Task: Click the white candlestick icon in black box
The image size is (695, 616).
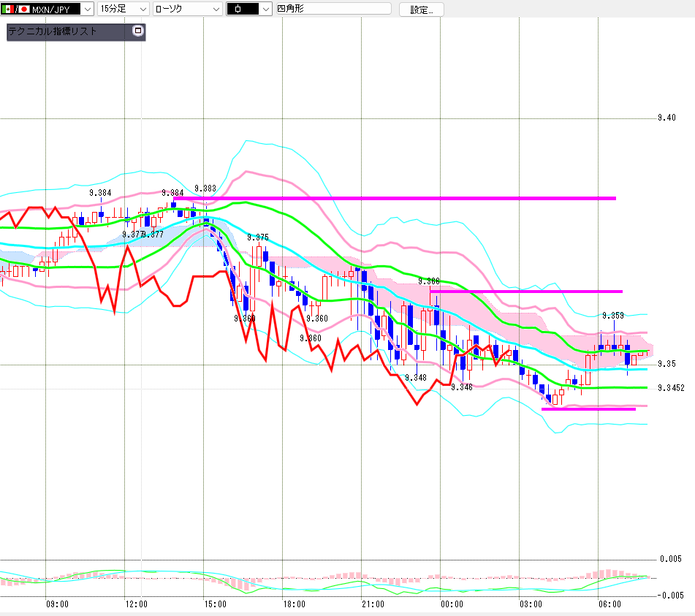Action: 238,9
